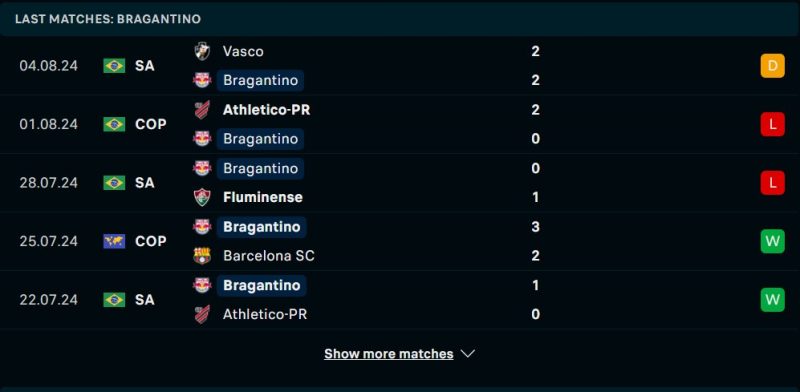
Task: Open the Show more matches link
Action: (x=389, y=354)
